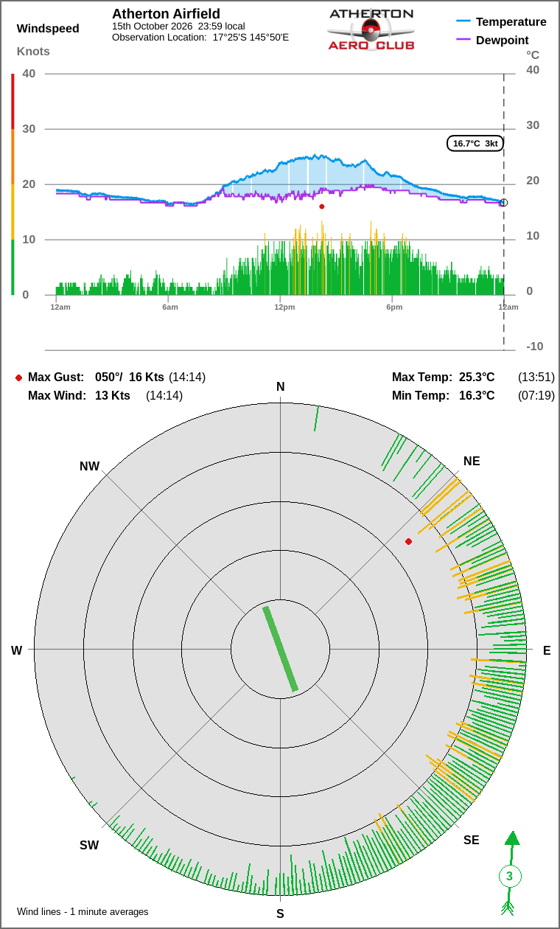
Task: Click the Windspeed heading label
Action: [48, 29]
